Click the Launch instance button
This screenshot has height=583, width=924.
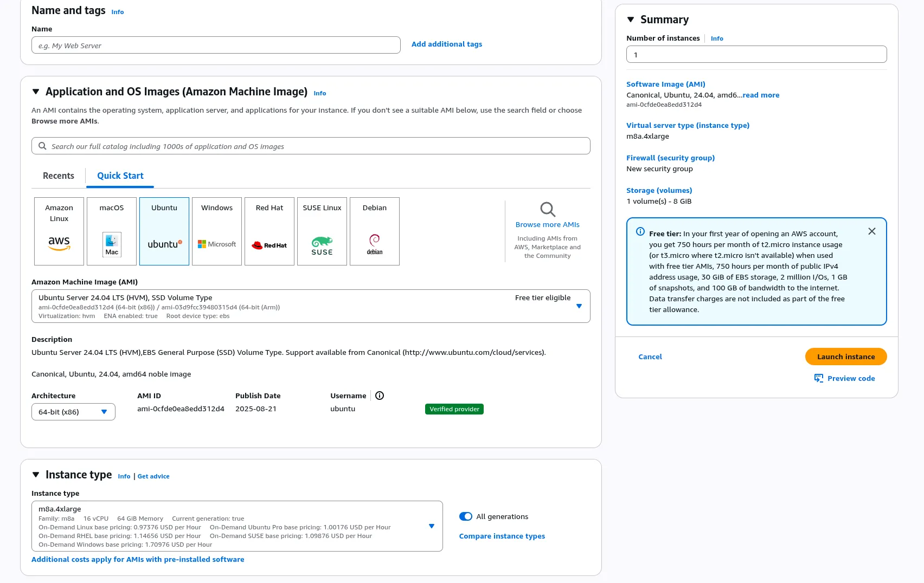[x=845, y=357]
